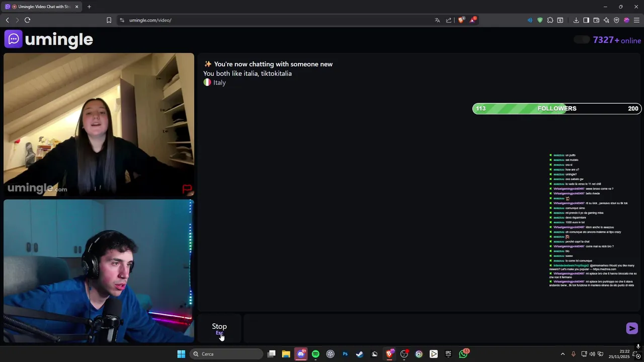Select the Umingle Video Chat tab

41,7
